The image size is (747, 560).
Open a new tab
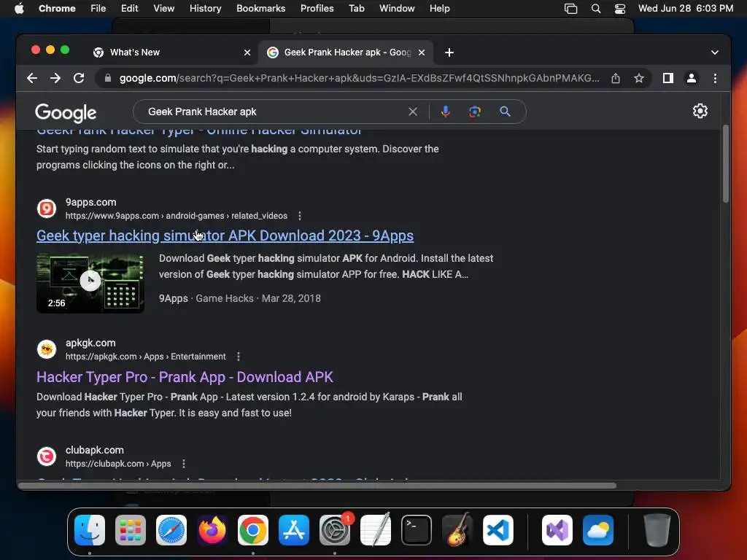pyautogui.click(x=449, y=52)
